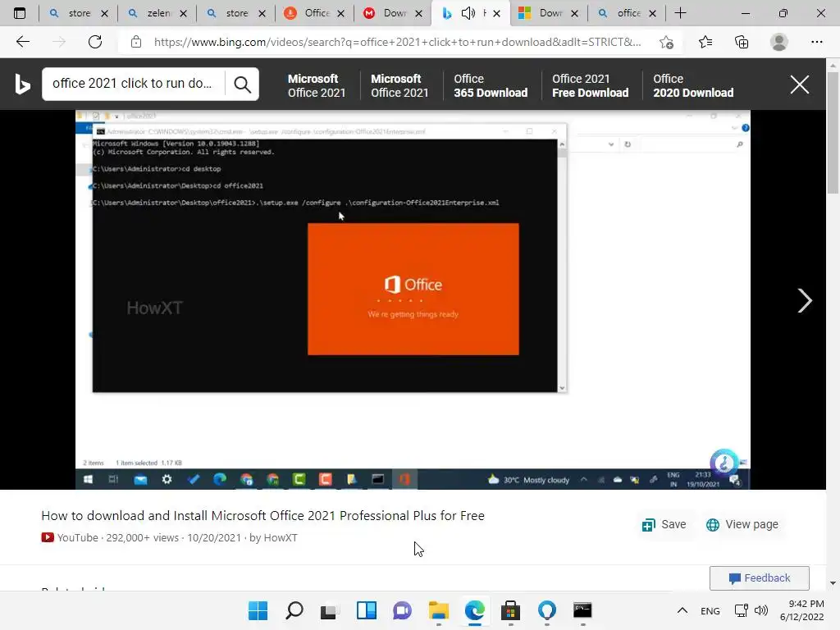Click Microsoft Edge taskbar icon
840x630 pixels.
click(x=475, y=610)
